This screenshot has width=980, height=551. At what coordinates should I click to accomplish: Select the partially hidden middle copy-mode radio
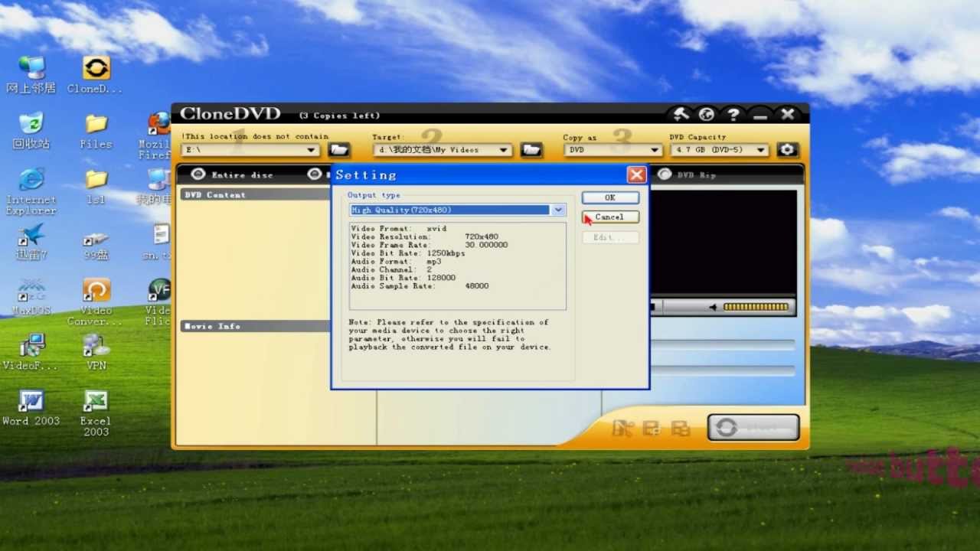coord(314,174)
